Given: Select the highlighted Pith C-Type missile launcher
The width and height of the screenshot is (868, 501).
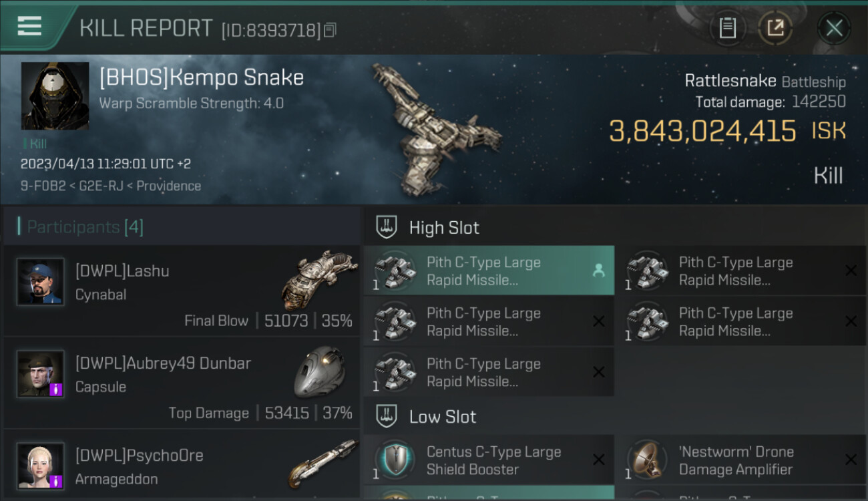Looking at the screenshot, I should click(x=488, y=271).
